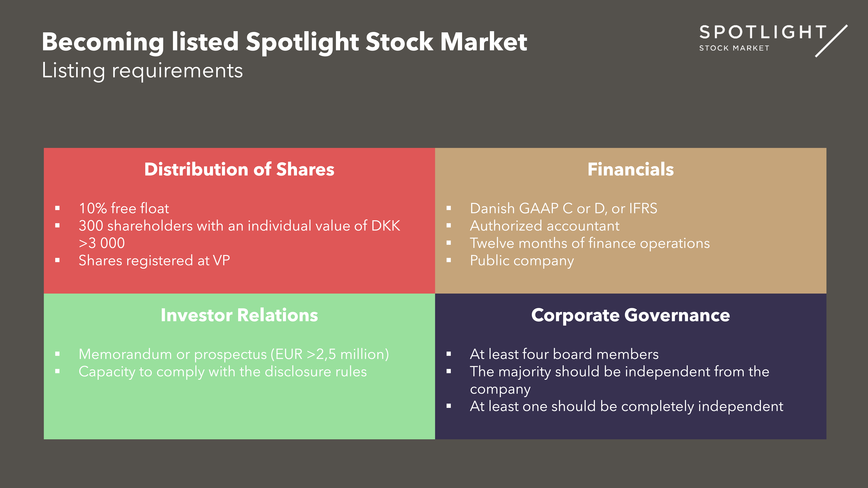
Task: Click the diagonal slash in the logo
Action: [x=831, y=41]
